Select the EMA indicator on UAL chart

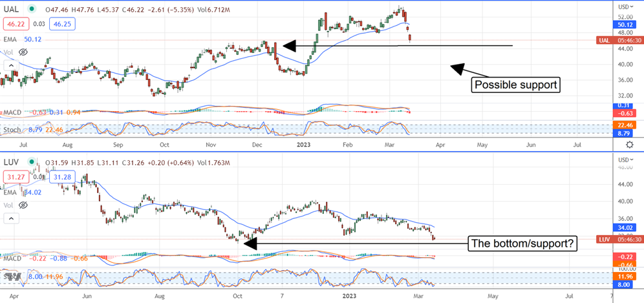click(10, 39)
